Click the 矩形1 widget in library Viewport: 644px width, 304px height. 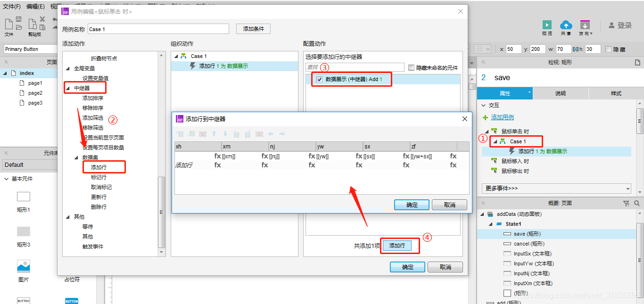click(x=24, y=197)
